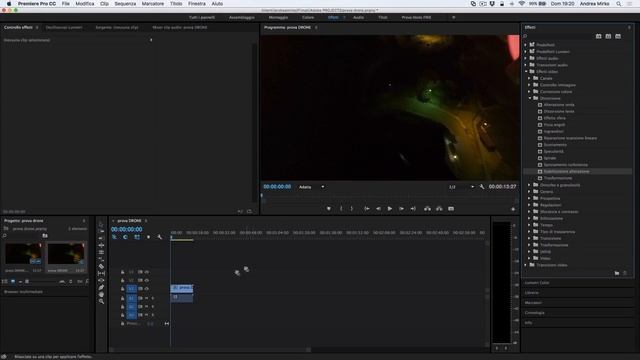This screenshot has height=360, width=640.
Task: Toggle V2 track output eye icon
Action: (147, 280)
